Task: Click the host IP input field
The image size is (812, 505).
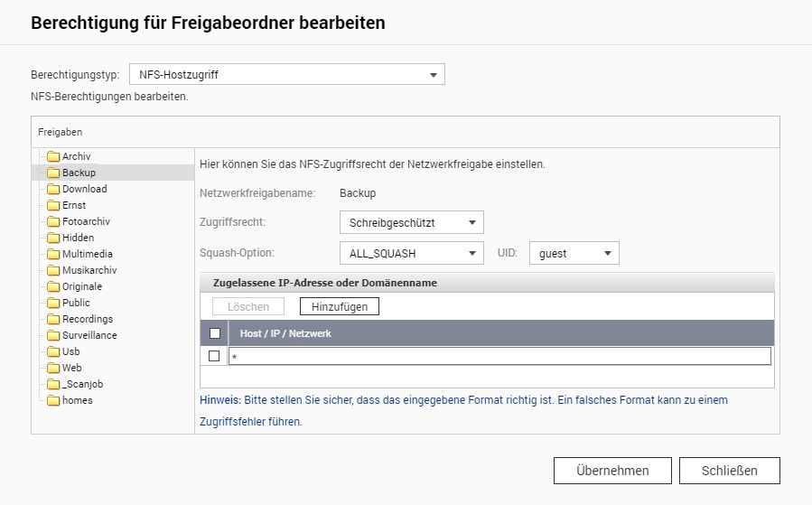Action: (499, 357)
